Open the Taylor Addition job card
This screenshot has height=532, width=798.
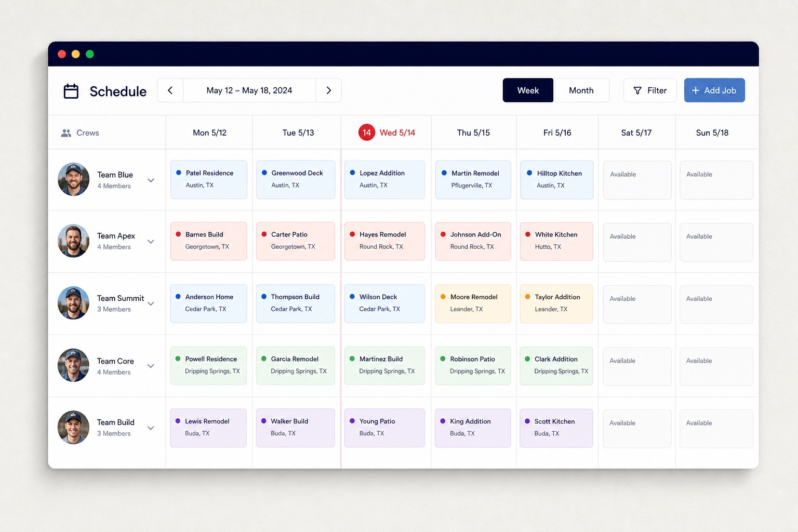556,303
